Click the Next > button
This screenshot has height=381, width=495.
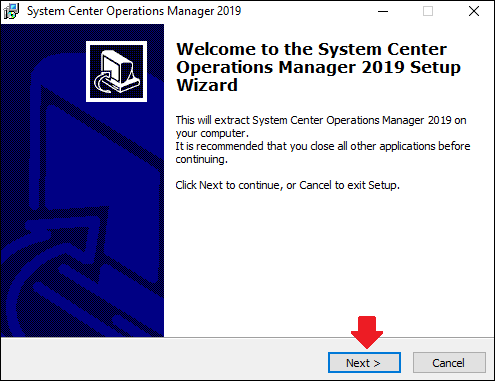364,363
